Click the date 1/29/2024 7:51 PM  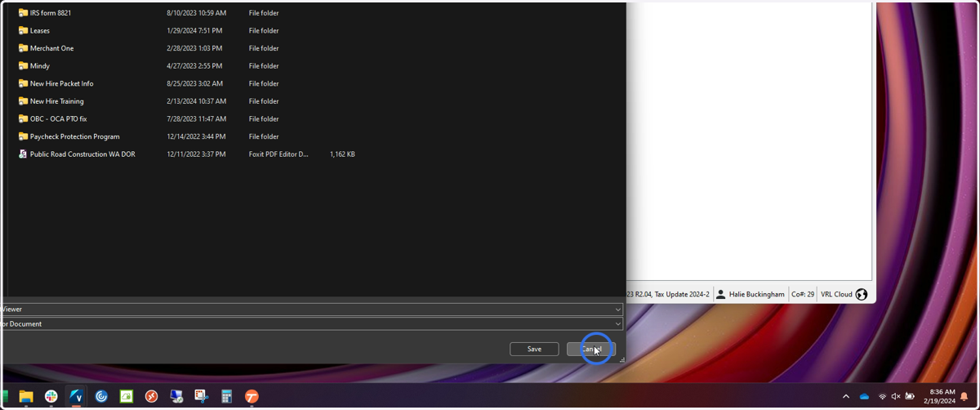pos(195,30)
